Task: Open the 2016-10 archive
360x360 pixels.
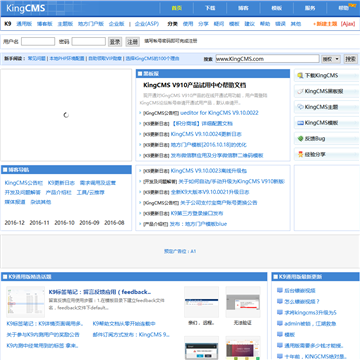Action: (64, 223)
